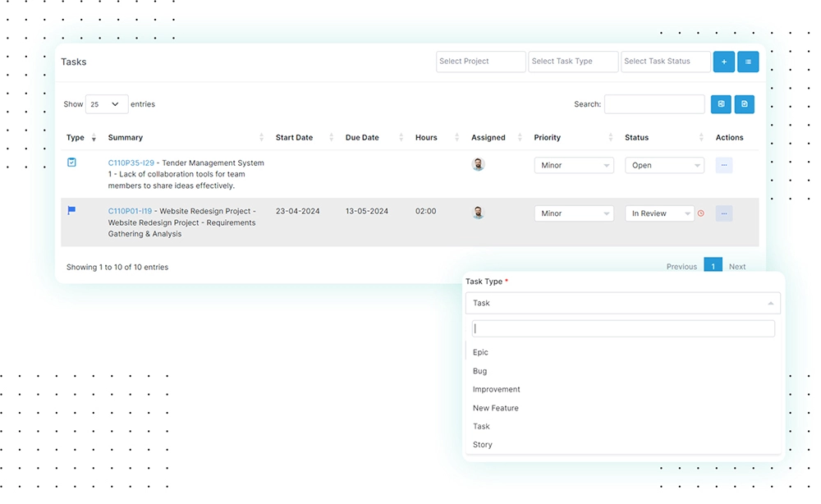Open the Select Project dropdown
Viewport: 821px width, 504px height.
[x=480, y=62]
